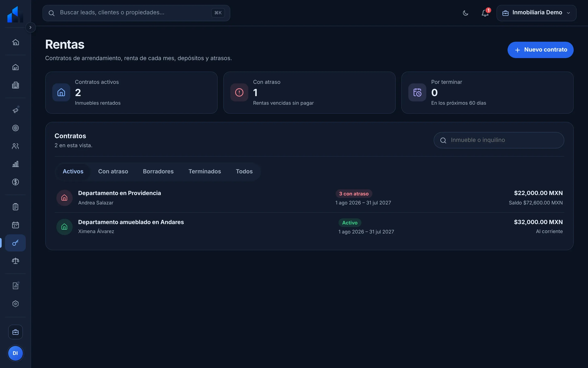
Task: Expand the sidebar with the chevron button
Action: point(30,28)
